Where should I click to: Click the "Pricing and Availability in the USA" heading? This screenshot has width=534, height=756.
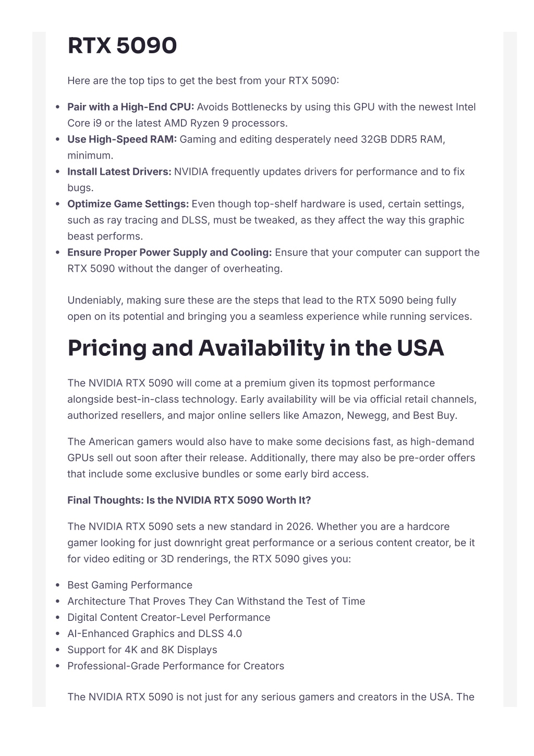[x=256, y=349]
